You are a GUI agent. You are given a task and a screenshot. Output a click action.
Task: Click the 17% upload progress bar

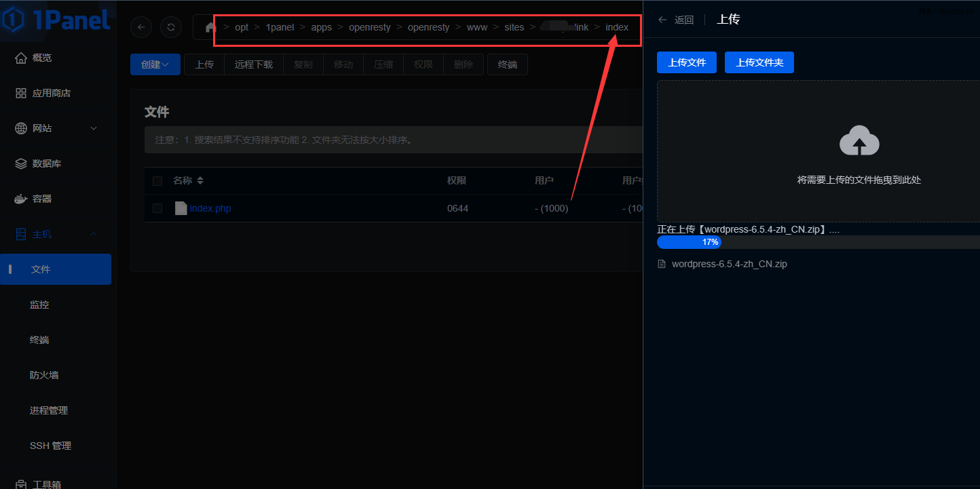[818, 242]
